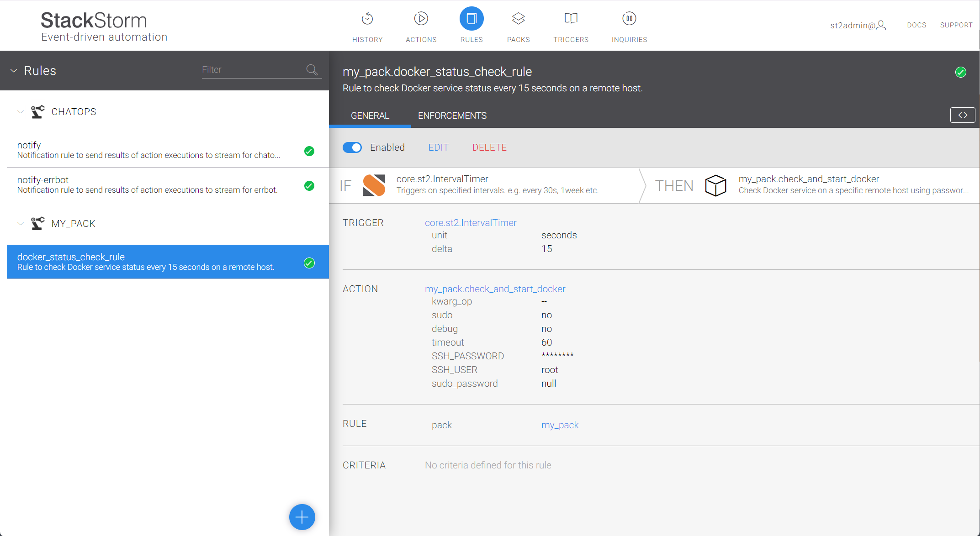Viewport: 980px width, 536px height.
Task: Click the delta value '15'
Action: (x=547, y=249)
